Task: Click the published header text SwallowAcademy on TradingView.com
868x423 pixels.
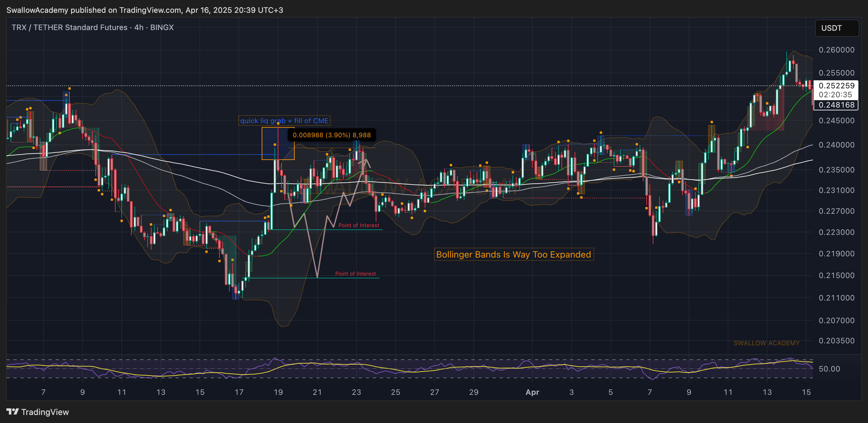Action: point(145,10)
